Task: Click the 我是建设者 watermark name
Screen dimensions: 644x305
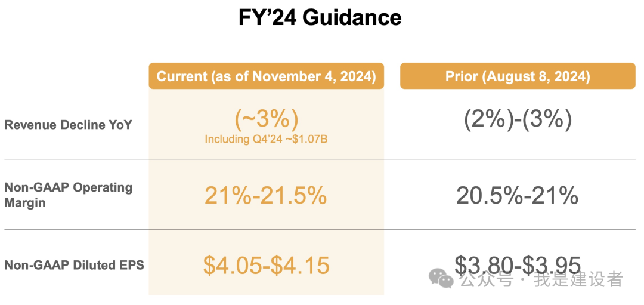Action: coord(578,279)
